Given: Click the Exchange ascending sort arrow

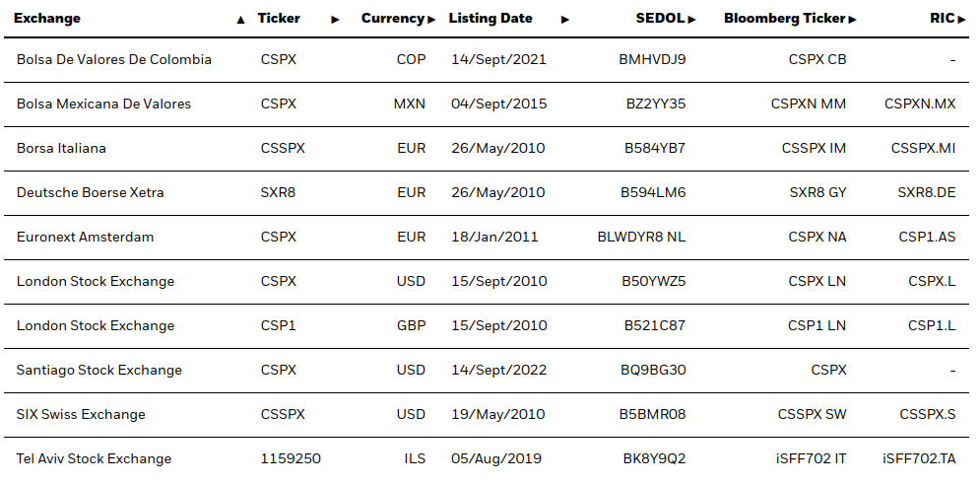Looking at the screenshot, I should pyautogui.click(x=241, y=20).
